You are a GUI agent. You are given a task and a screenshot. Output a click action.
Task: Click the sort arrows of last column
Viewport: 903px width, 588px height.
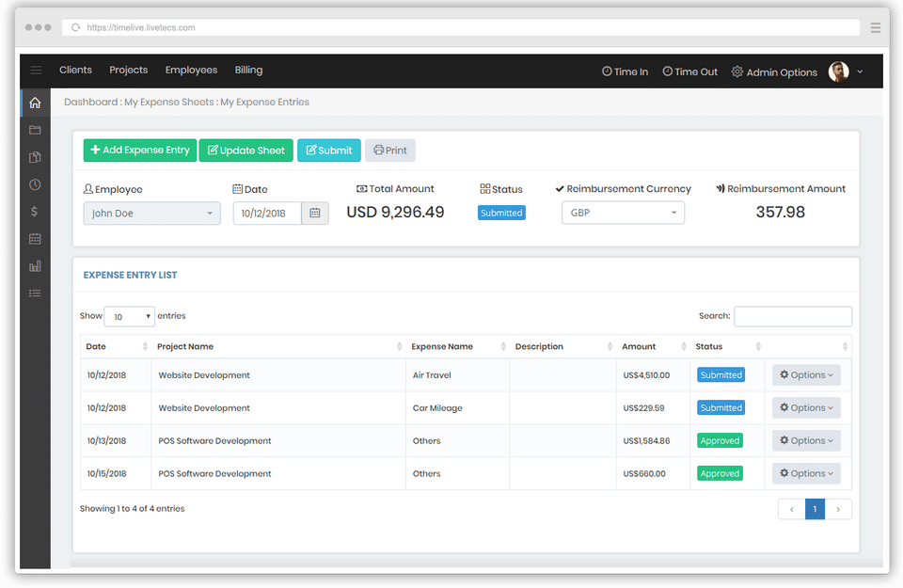pyautogui.click(x=845, y=346)
